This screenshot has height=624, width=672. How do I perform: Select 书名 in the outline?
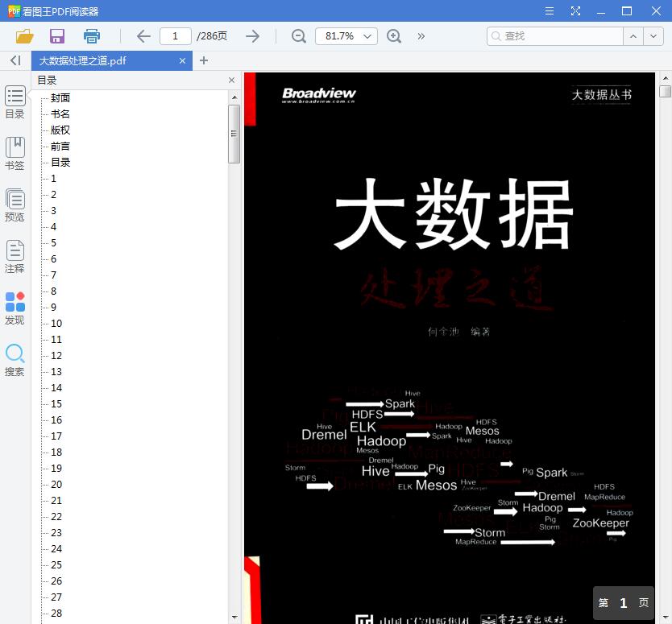60,114
